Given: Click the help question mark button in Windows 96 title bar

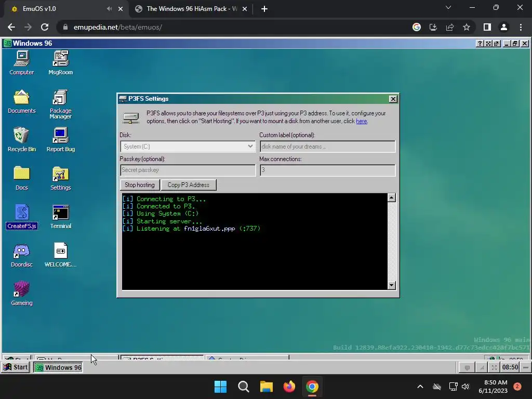Looking at the screenshot, I should coord(480,44).
